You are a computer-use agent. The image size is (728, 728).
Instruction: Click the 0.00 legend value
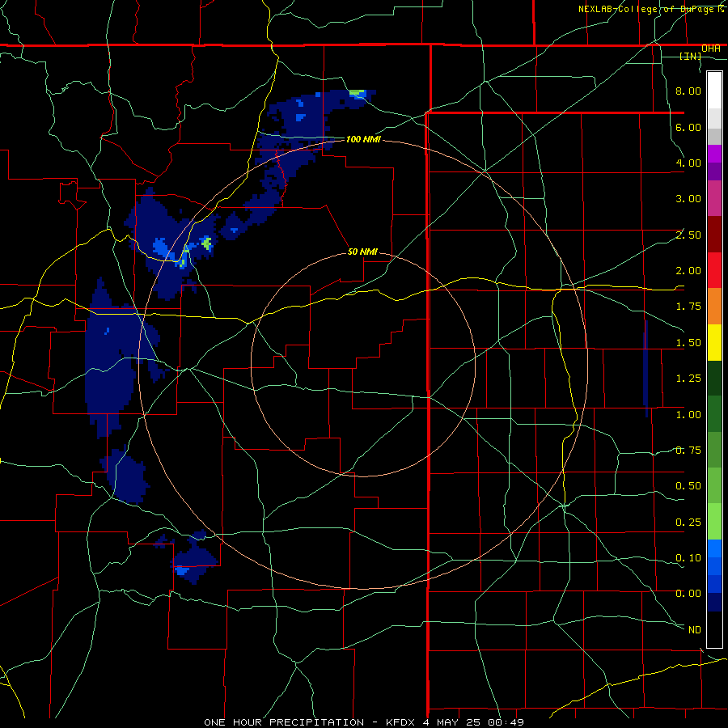point(688,594)
